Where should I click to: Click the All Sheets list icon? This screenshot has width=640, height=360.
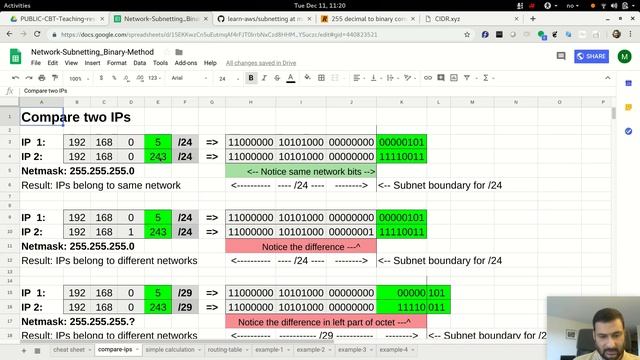tap(37, 350)
